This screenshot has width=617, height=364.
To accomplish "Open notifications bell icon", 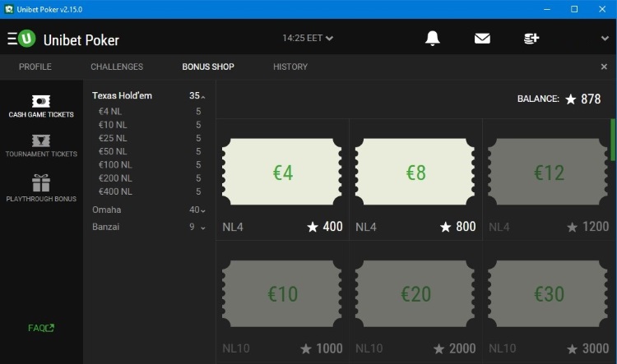I will 432,39.
